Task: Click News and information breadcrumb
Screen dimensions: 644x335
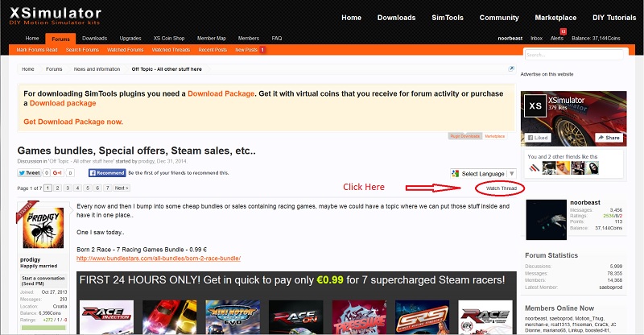Action: point(97,69)
